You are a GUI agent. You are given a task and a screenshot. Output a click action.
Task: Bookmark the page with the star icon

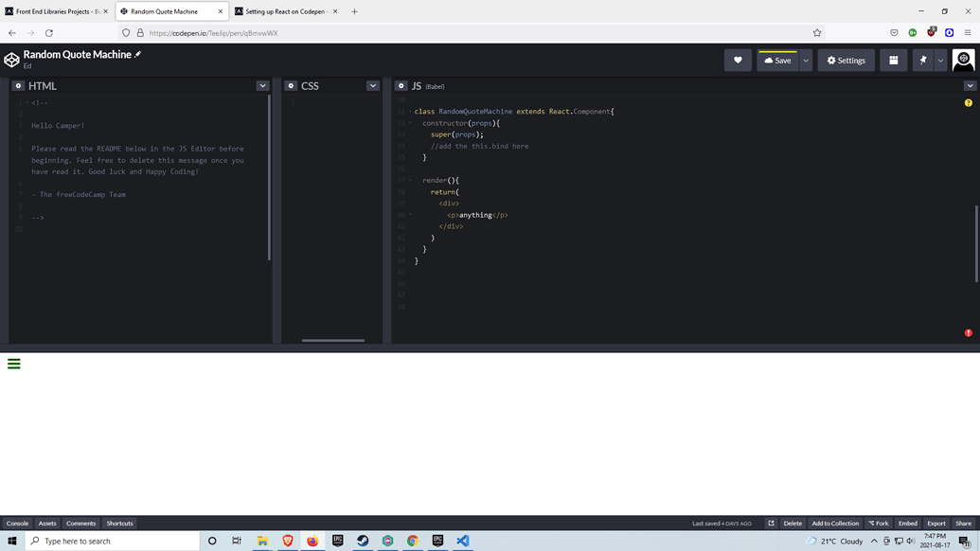pos(816,32)
